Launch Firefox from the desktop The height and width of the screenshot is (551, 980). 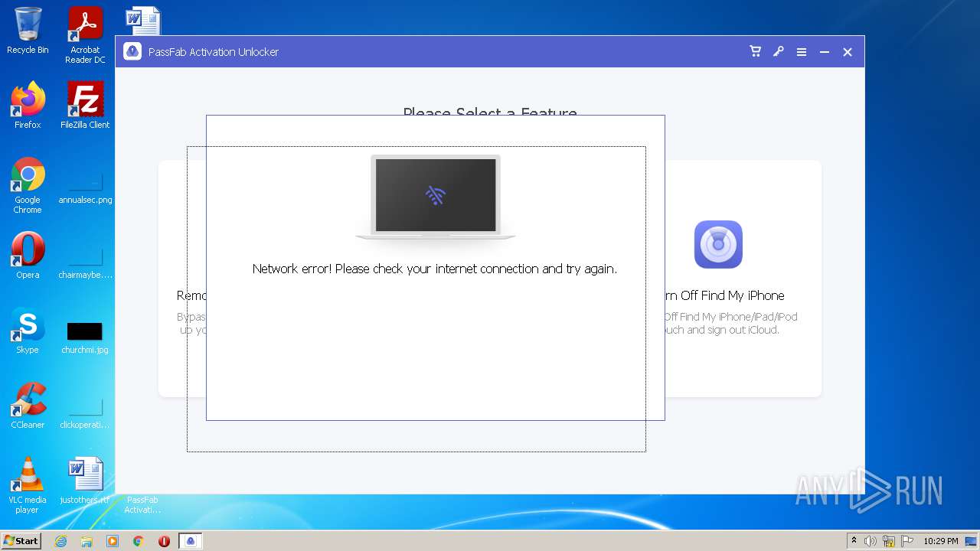pyautogui.click(x=28, y=105)
